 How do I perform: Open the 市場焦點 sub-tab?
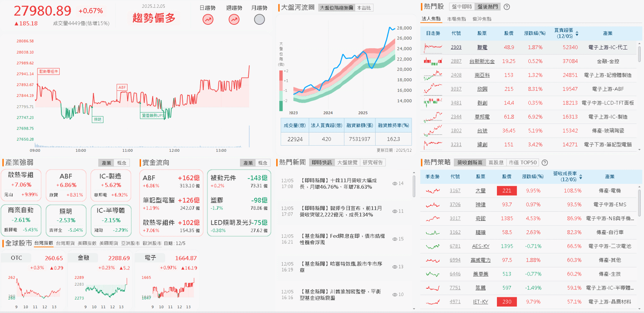(x=456, y=19)
